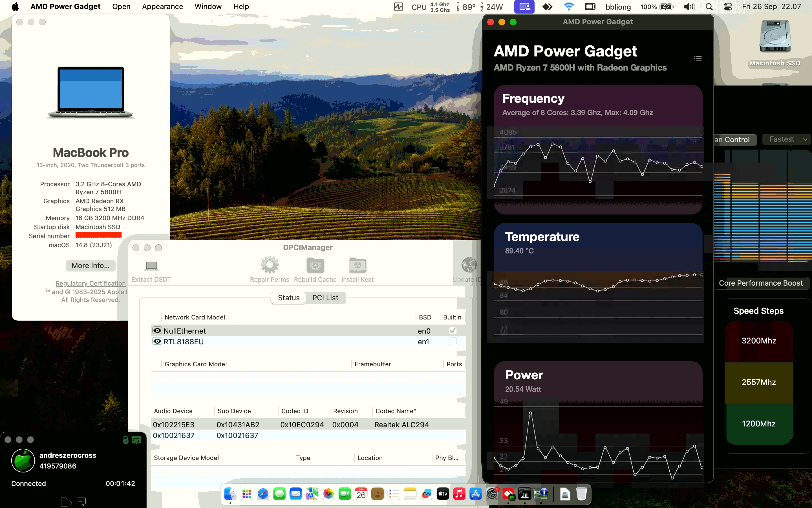Click the Update IDs globe icon

click(469, 265)
